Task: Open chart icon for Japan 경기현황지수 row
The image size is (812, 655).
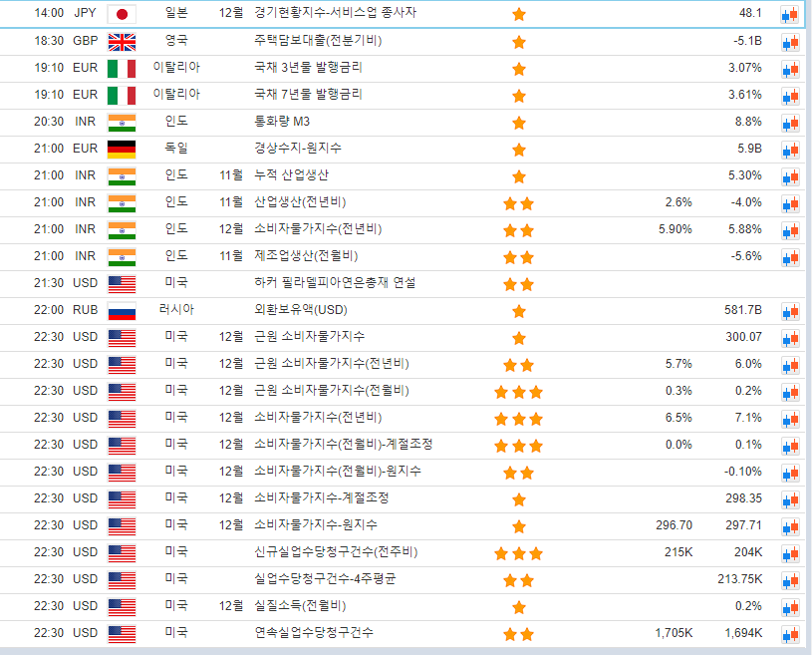Action: [789, 14]
